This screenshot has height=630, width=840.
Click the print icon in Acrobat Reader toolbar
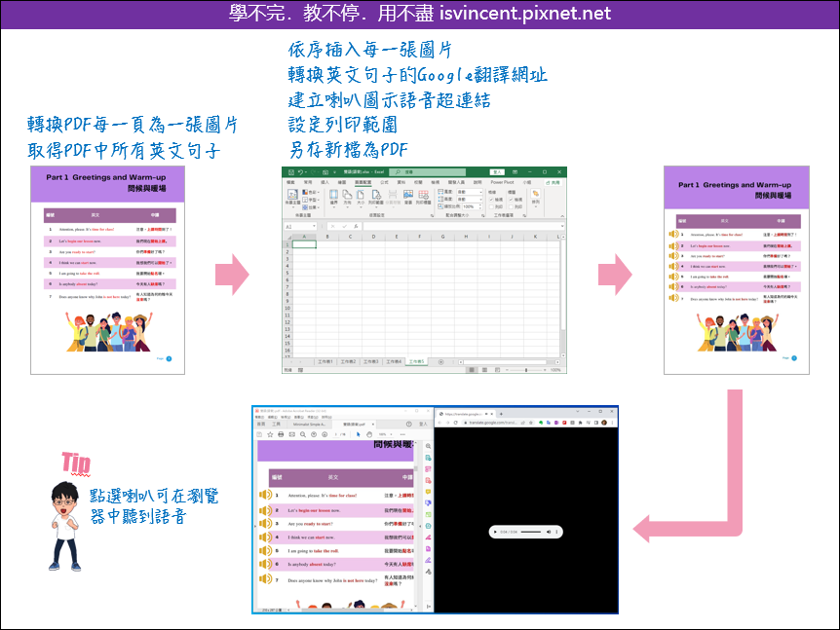pyautogui.click(x=281, y=434)
